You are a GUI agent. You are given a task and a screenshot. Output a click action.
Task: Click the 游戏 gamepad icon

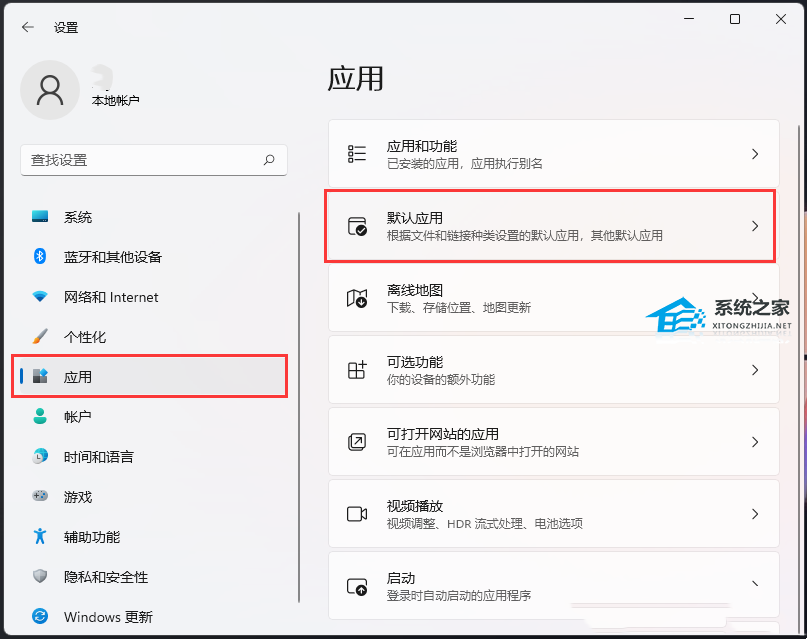[40, 496]
